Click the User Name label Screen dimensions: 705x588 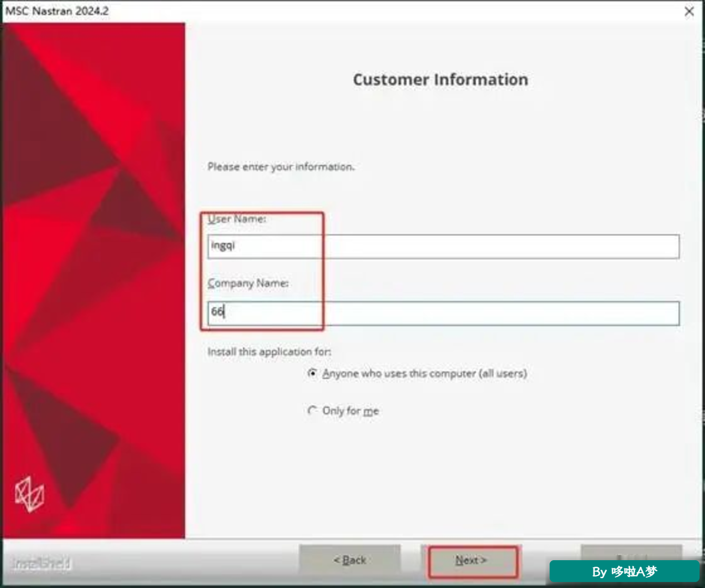pyautogui.click(x=237, y=219)
